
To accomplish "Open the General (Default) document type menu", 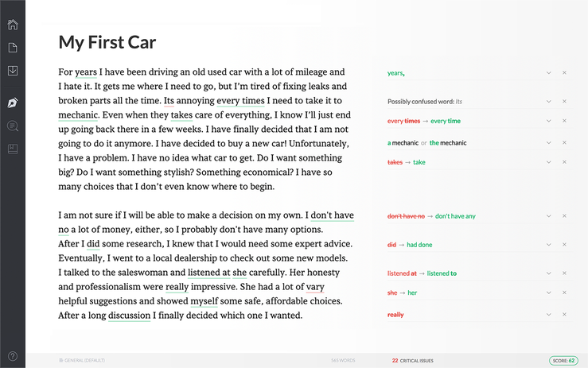I will pos(82,360).
